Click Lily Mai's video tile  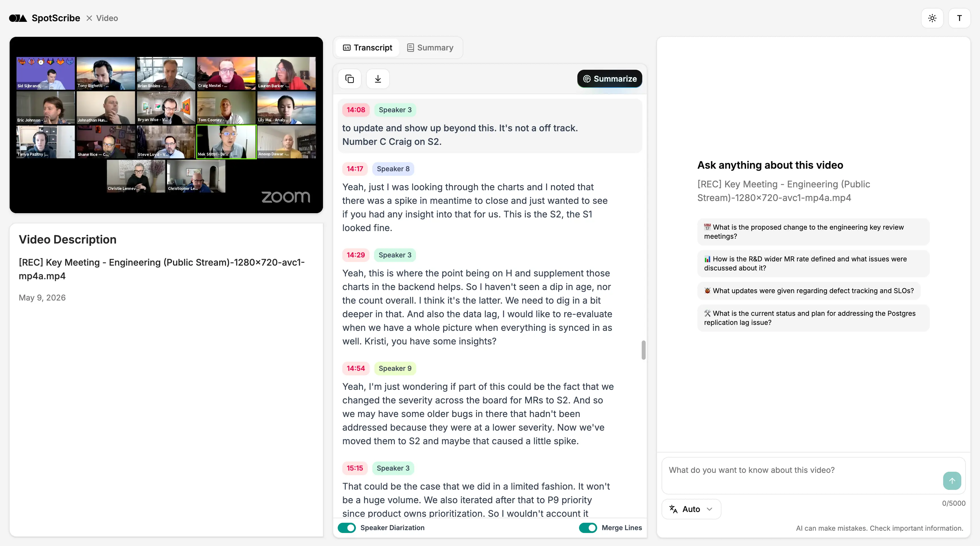[286, 108]
